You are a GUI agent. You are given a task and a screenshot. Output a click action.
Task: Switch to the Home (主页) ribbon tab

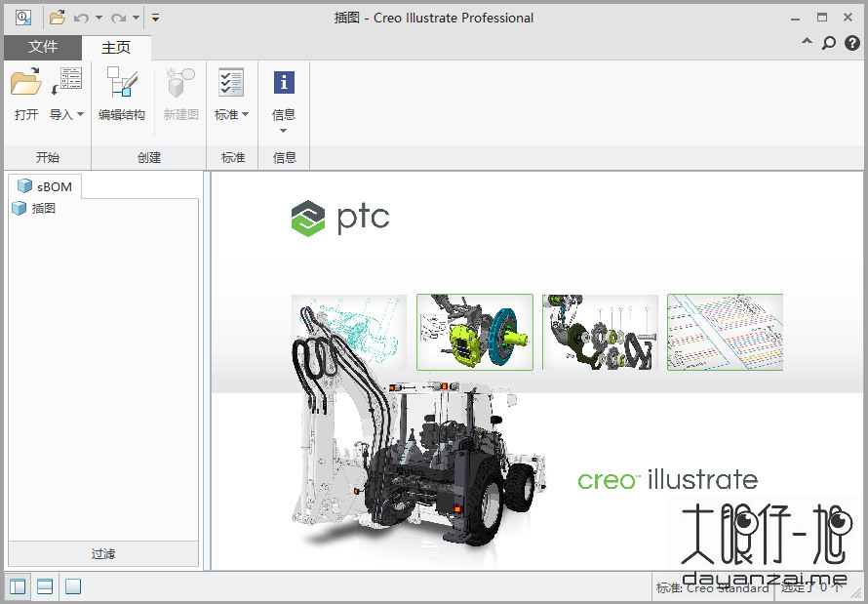pos(116,48)
